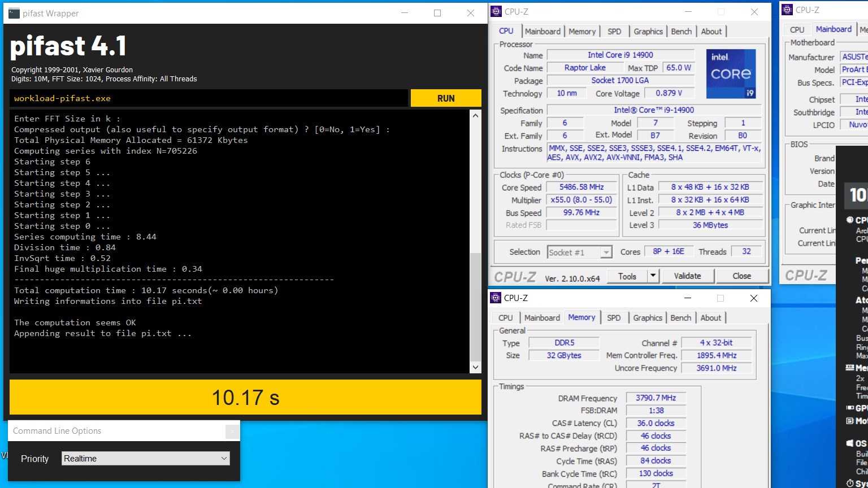Click the Validate button in CPU-Z
This screenshot has width=868, height=488.
point(687,276)
